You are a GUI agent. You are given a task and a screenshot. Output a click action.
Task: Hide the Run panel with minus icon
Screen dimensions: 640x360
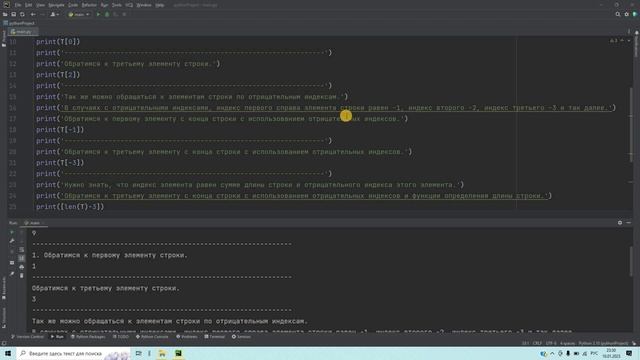pos(629,223)
